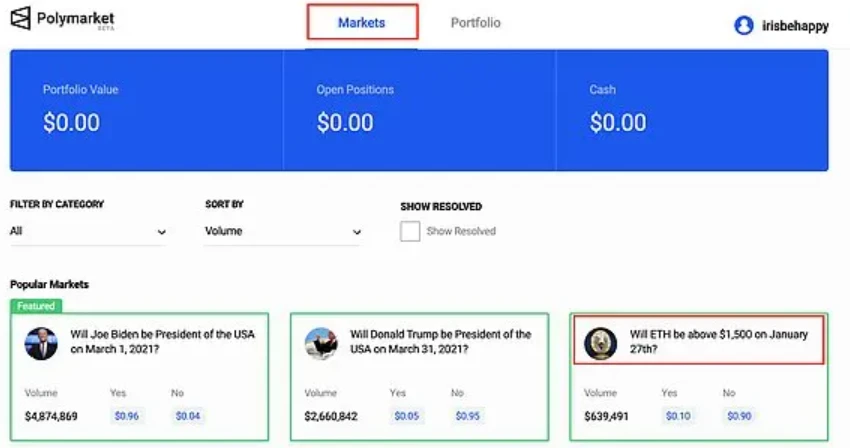Viewport: 850px width, 448px height.
Task: Click the Donald Trump market thumbnail
Action: click(321, 343)
